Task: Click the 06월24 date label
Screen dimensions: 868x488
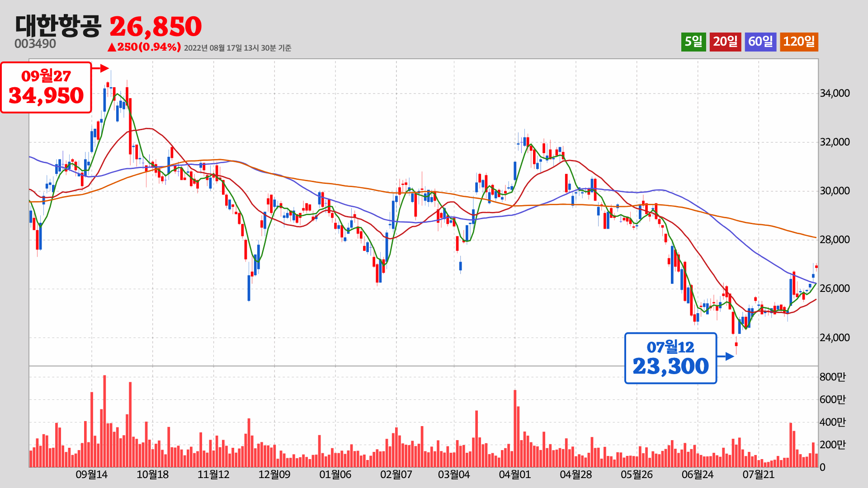Action: 698,475
